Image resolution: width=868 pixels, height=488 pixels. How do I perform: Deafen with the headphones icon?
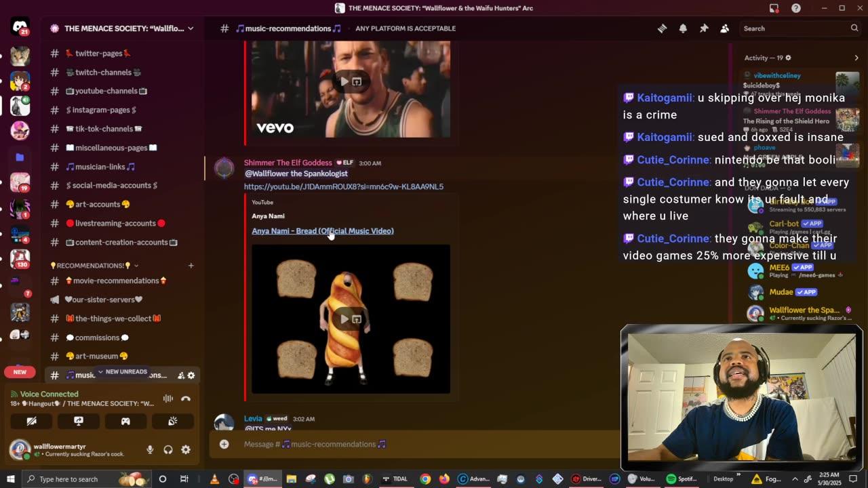coord(167,450)
